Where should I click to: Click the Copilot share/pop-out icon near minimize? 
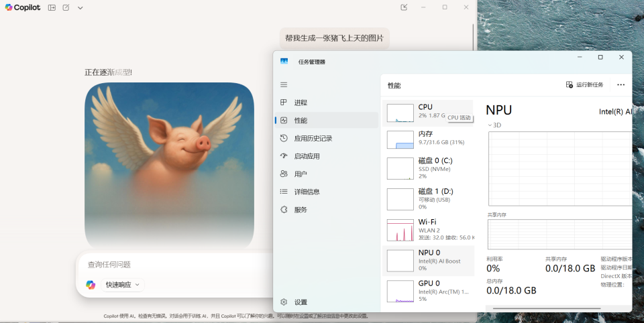pos(404,7)
